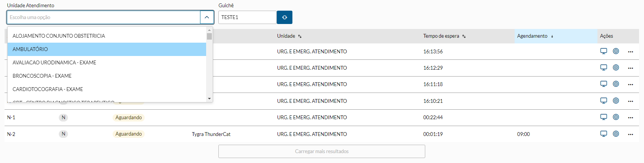Click monitor icon for ticket N-1
The width and height of the screenshot is (644, 163).
[x=604, y=117]
